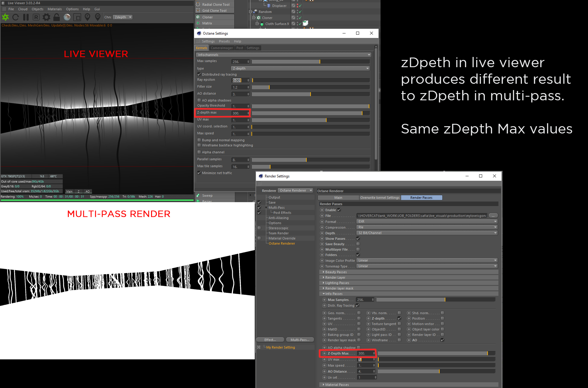The image size is (588, 388).
Task: Toggle the resolution lock padlock icon
Action: point(57,17)
